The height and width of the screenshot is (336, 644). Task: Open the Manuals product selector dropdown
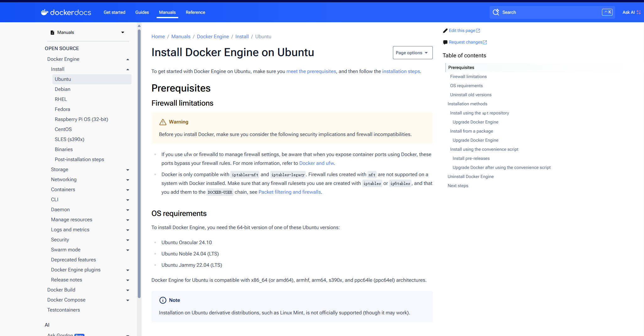pyautogui.click(x=122, y=32)
